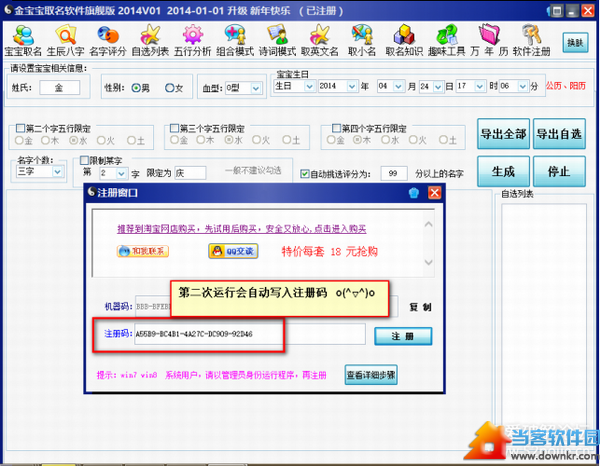Click the 停止 stop button
Viewport: 600px width, 466px height.
click(x=559, y=171)
